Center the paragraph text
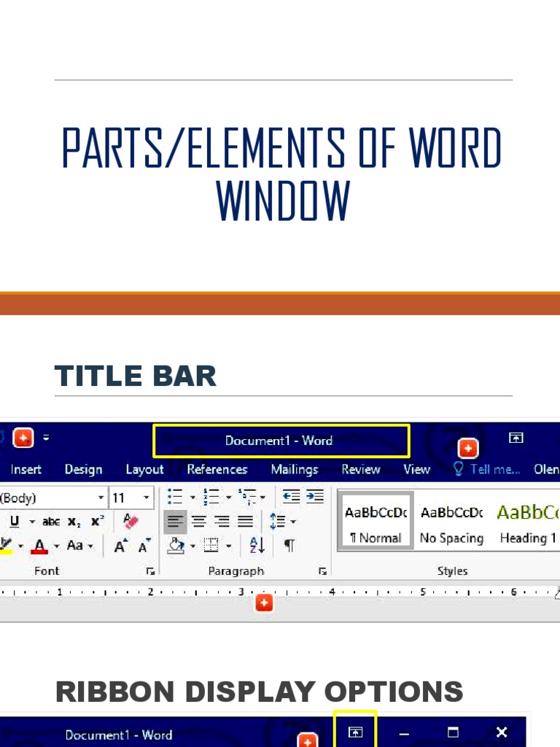This screenshot has height=747, width=560. 198,522
